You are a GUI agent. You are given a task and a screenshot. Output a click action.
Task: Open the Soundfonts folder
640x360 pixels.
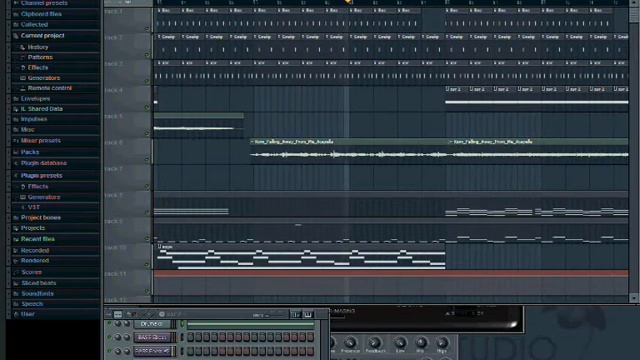point(37,294)
